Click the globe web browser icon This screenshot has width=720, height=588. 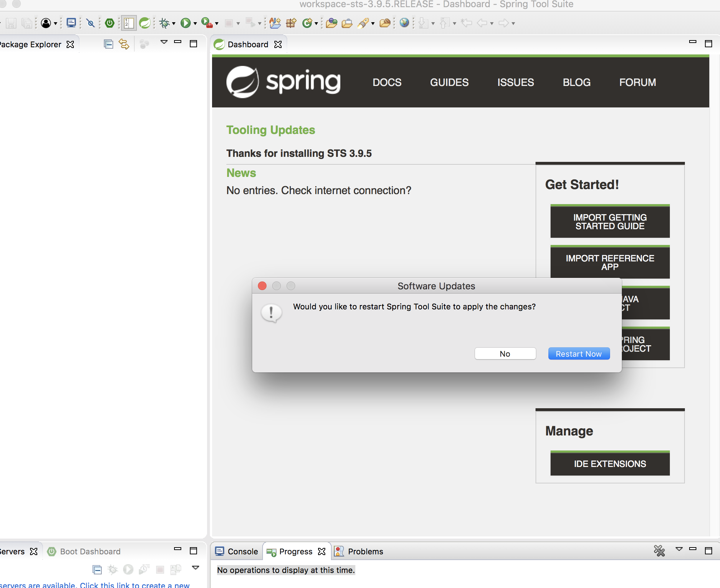coord(404,23)
